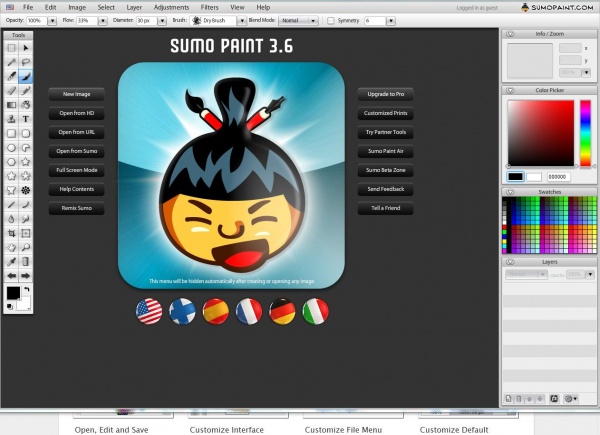Choose the German flag language

coord(282,311)
